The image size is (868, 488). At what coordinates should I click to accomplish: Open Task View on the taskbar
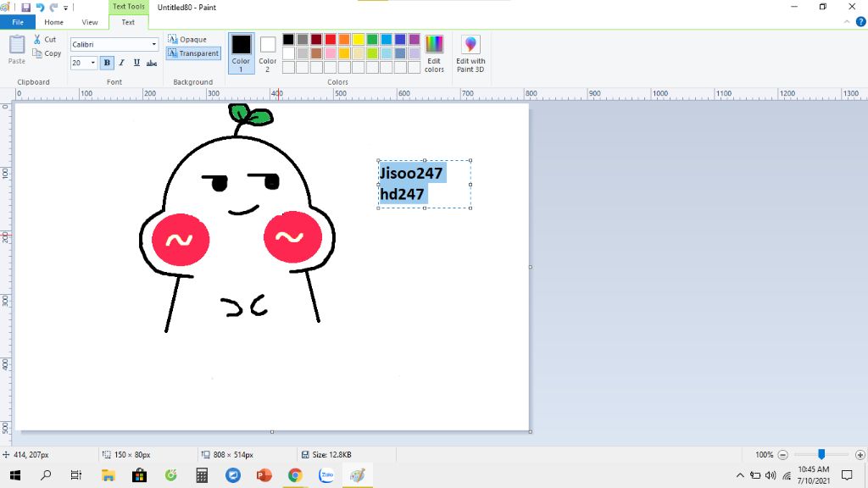click(x=75, y=475)
